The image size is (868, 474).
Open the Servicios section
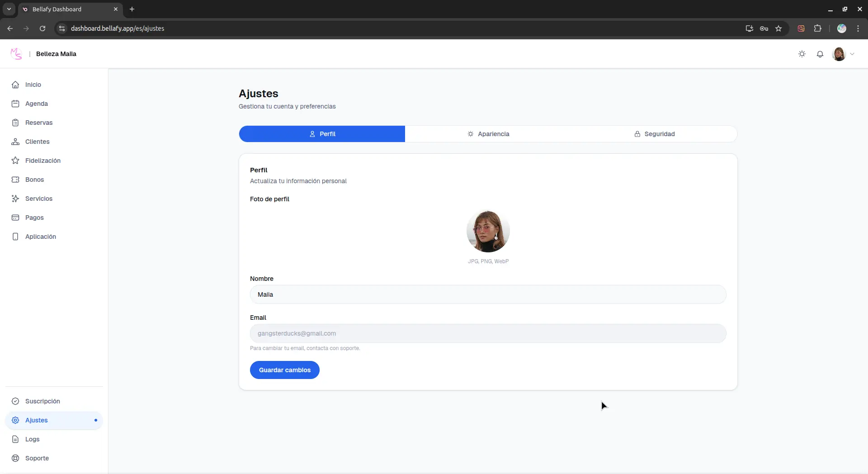coord(39,199)
